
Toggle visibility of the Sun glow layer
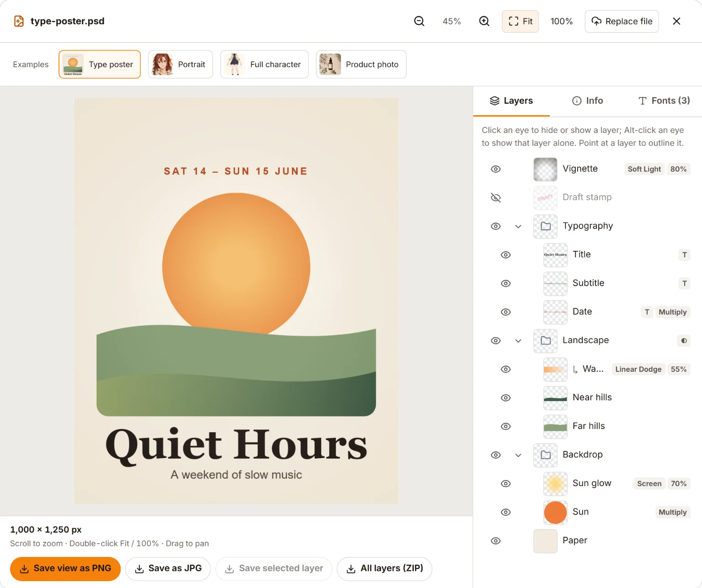tap(505, 483)
